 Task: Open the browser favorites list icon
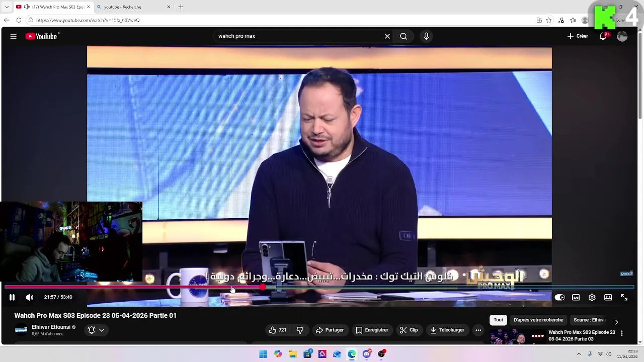573,20
